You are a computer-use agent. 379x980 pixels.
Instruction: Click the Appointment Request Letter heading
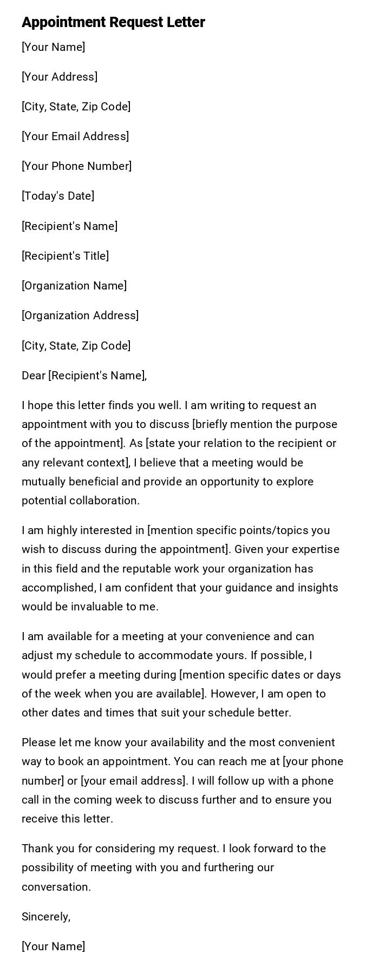113,22
